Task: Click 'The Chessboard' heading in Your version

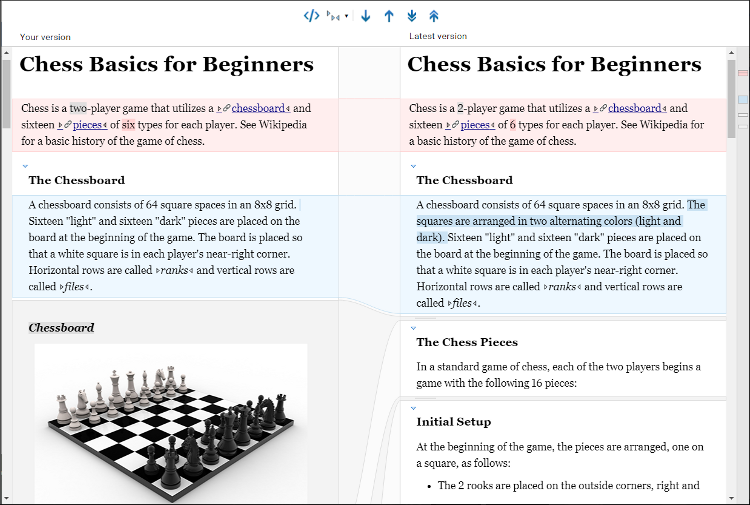Action: click(77, 180)
